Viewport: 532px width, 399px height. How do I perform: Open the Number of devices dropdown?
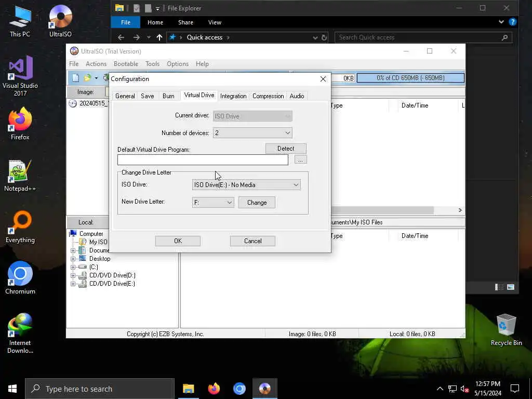click(252, 133)
